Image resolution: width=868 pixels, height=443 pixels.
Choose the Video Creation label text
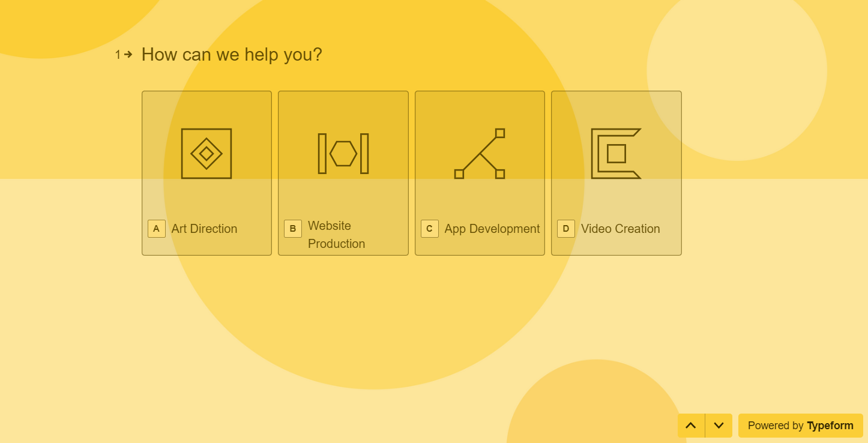click(x=621, y=229)
